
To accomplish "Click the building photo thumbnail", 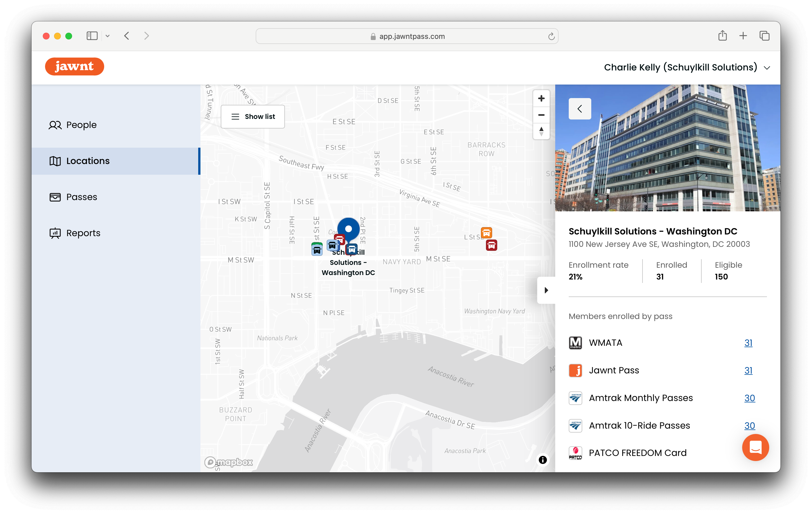I will click(x=668, y=148).
